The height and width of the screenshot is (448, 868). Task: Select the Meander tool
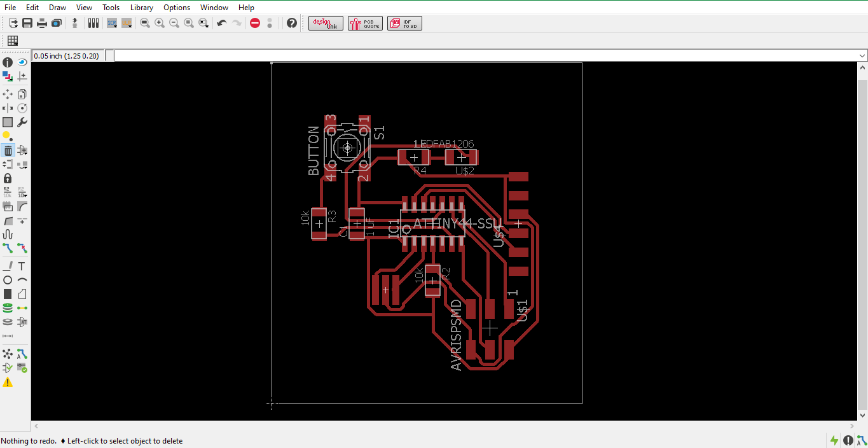pyautogui.click(x=8, y=234)
